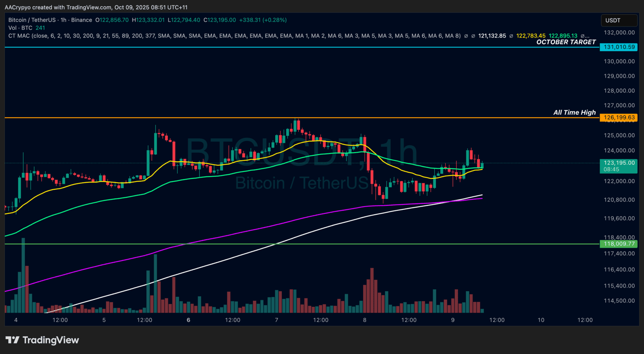The width and height of the screenshot is (644, 354).
Task: Click the date 4 on time axis
Action: point(16,320)
